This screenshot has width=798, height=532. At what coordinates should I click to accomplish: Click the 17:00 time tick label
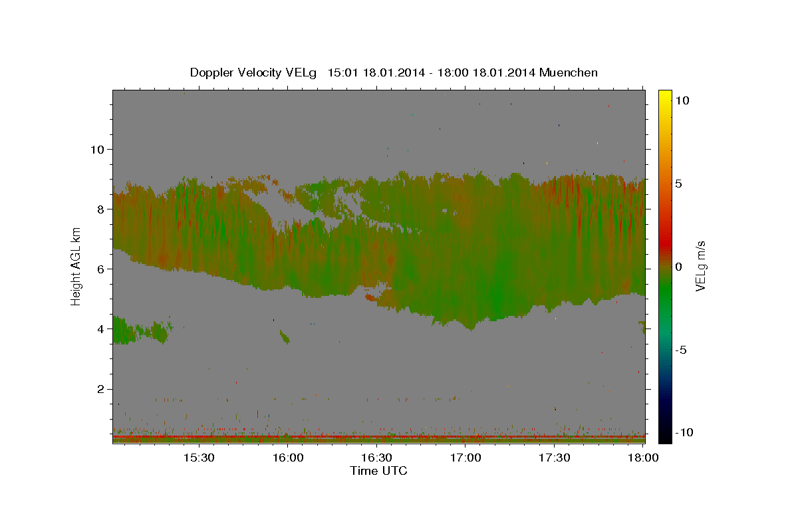tap(465, 458)
